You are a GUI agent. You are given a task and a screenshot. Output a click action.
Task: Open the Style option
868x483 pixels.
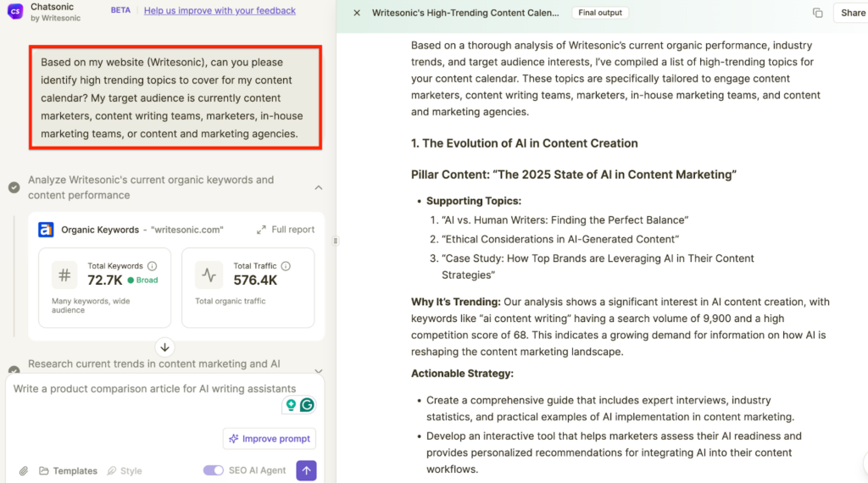point(125,471)
